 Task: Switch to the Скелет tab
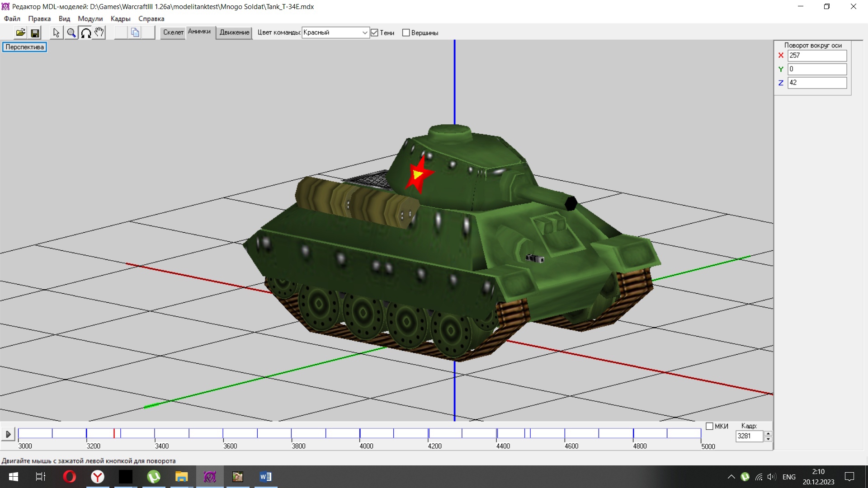point(173,32)
